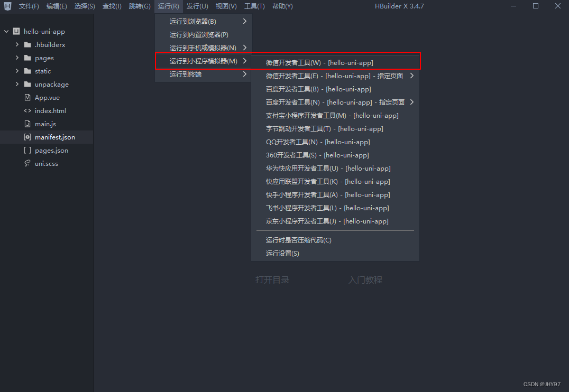Click the 运行(R) menu
This screenshot has width=569, height=392.
click(168, 6)
